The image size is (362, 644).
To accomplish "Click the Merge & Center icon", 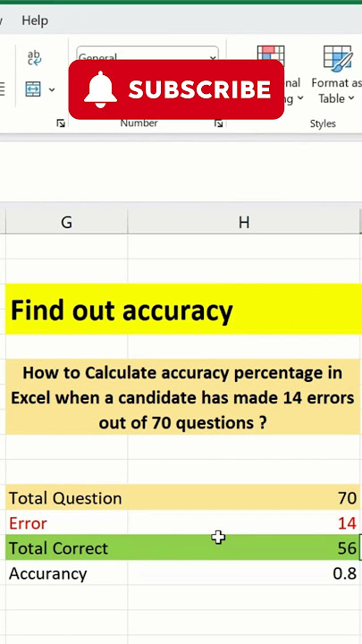I will [33, 89].
